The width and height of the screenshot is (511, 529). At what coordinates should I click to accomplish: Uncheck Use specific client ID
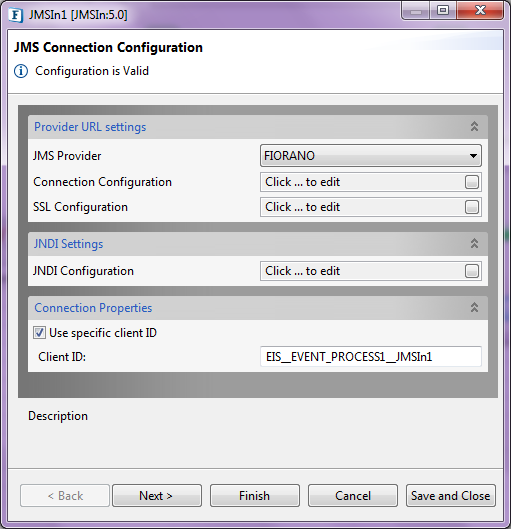coord(39,333)
